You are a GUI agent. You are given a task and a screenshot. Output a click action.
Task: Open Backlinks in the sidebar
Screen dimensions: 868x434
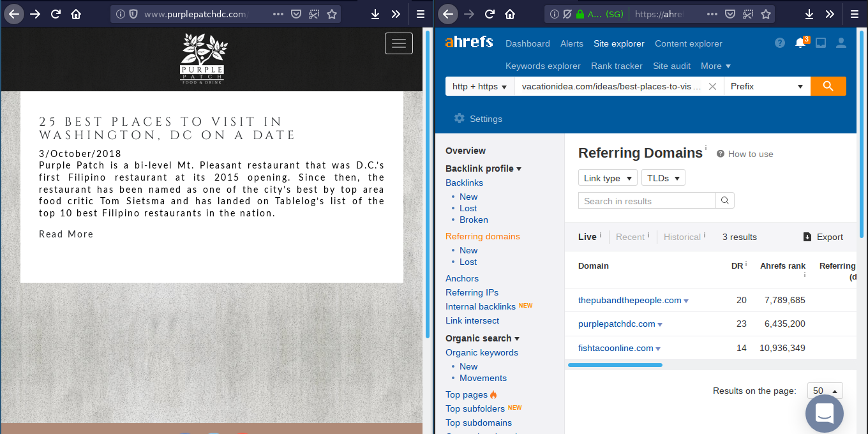coord(464,183)
